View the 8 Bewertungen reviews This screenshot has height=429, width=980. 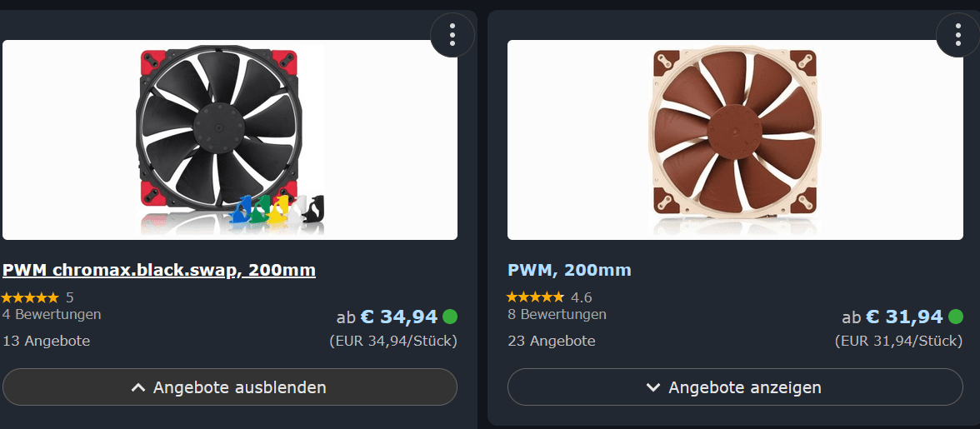[557, 314]
